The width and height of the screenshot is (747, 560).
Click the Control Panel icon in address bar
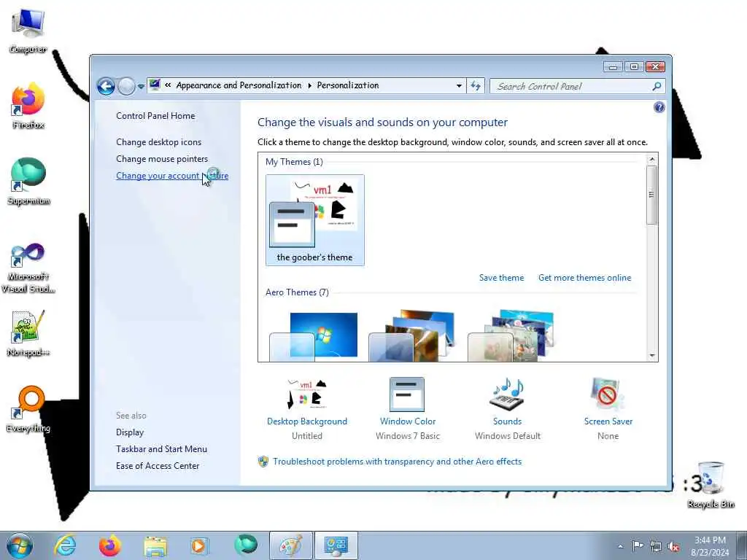click(155, 85)
